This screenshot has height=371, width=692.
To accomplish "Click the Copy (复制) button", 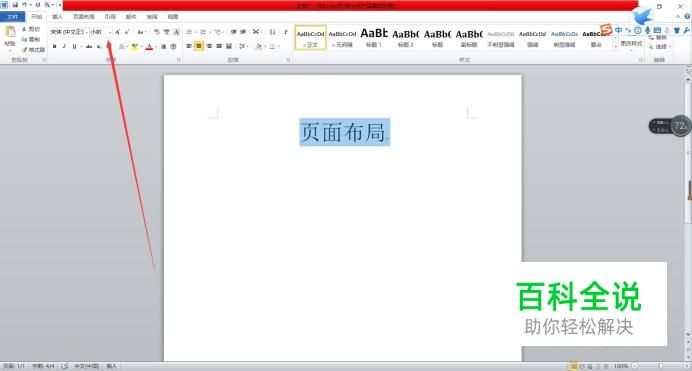I will click(x=31, y=39).
